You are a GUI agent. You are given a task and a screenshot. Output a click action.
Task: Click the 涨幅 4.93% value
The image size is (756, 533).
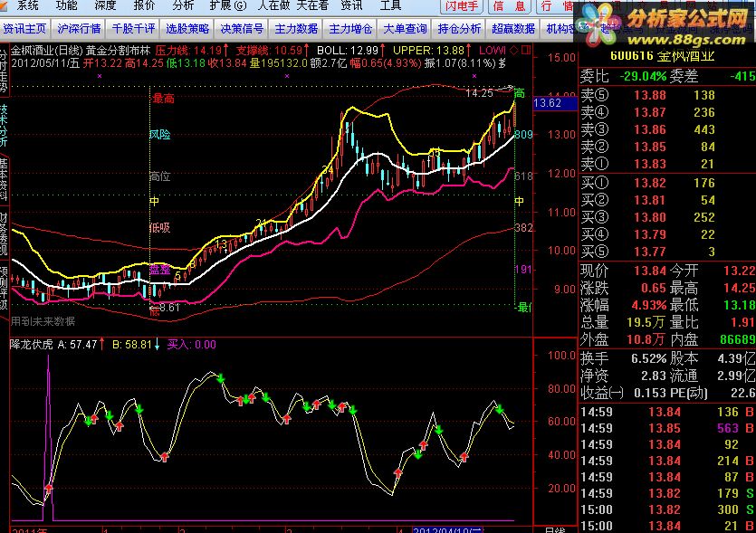[x=649, y=306]
